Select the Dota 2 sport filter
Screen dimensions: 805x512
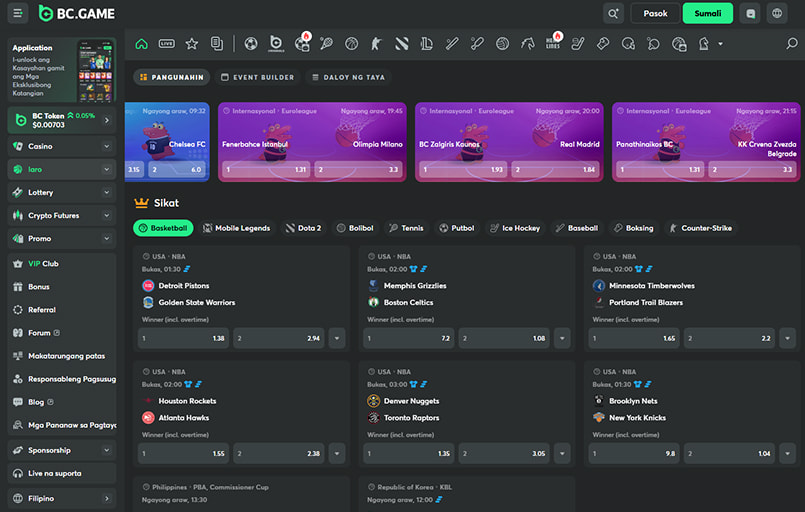(302, 228)
